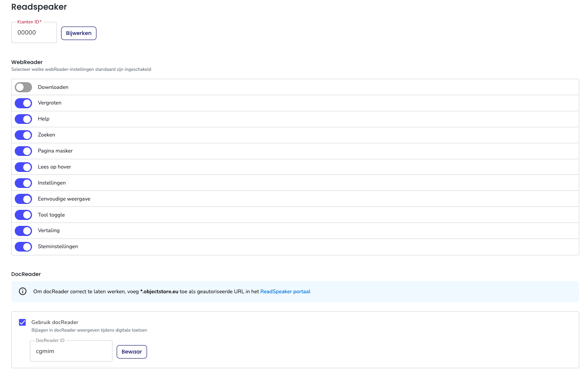The image size is (588, 375).
Task: Disable the Instellingen switch
Action: [23, 183]
